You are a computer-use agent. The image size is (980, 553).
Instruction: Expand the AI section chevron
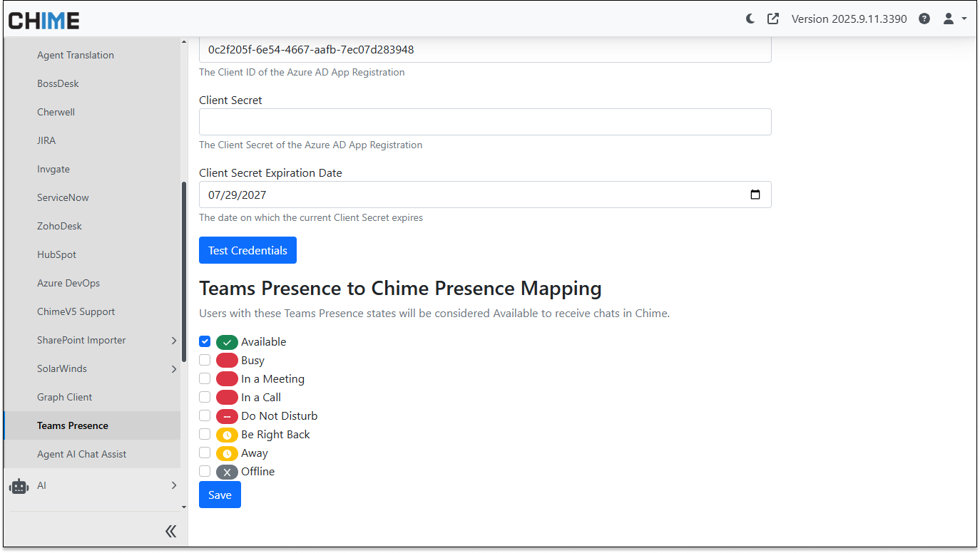coord(174,485)
